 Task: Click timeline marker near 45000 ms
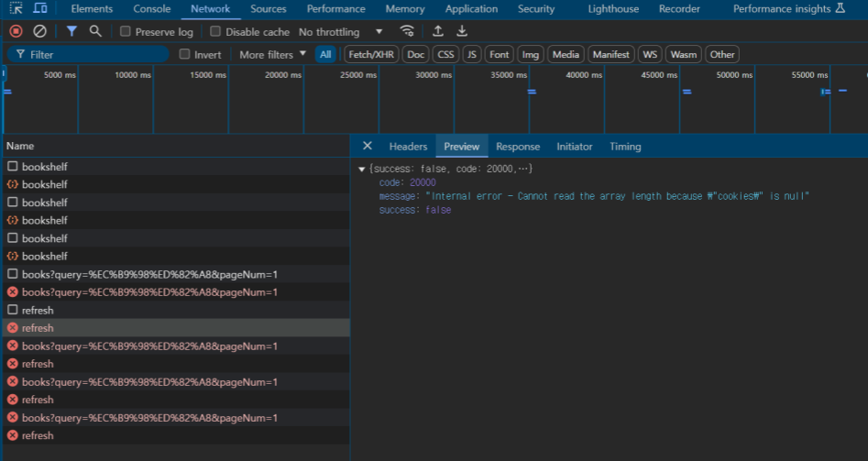(x=687, y=92)
